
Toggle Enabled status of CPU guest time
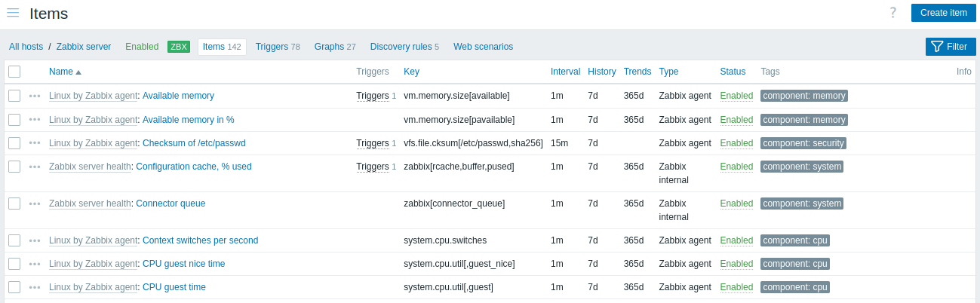[x=736, y=287]
